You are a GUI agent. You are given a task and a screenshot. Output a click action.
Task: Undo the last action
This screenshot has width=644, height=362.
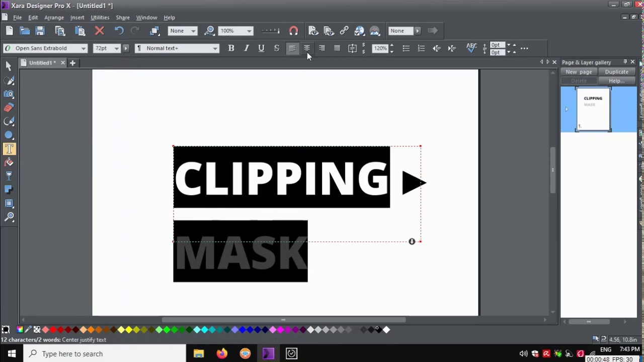[119, 31]
